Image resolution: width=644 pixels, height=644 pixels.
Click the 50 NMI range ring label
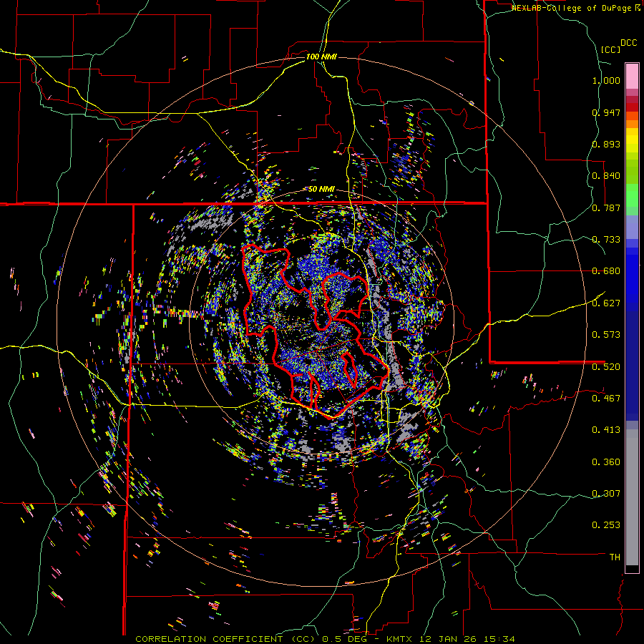(321, 190)
